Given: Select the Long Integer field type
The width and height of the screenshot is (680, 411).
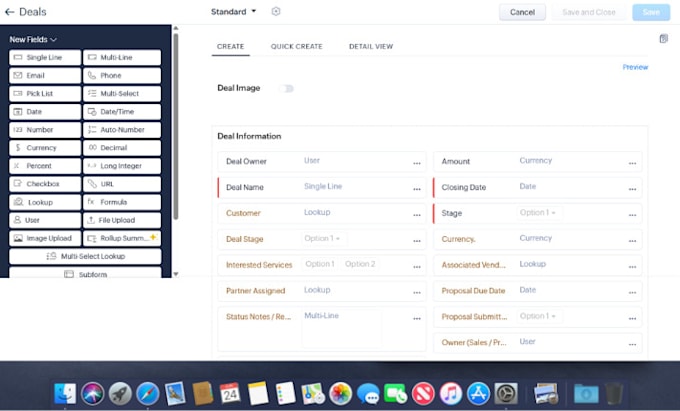Looking at the screenshot, I should [x=122, y=166].
